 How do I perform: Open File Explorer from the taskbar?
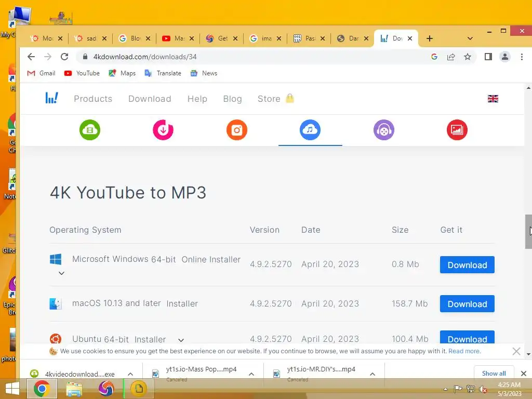[x=74, y=389]
